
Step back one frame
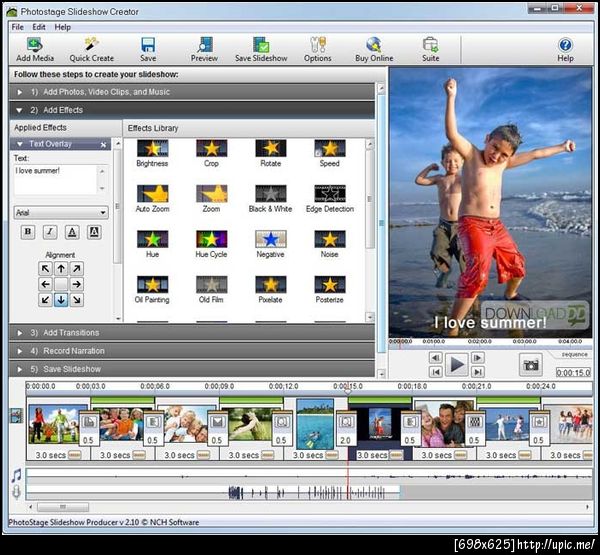coord(435,357)
